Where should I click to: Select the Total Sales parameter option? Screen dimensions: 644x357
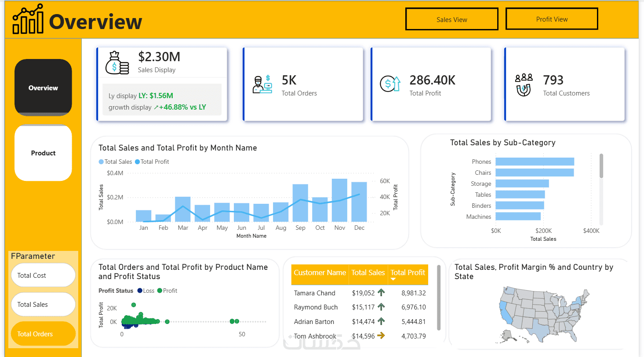[43, 304]
